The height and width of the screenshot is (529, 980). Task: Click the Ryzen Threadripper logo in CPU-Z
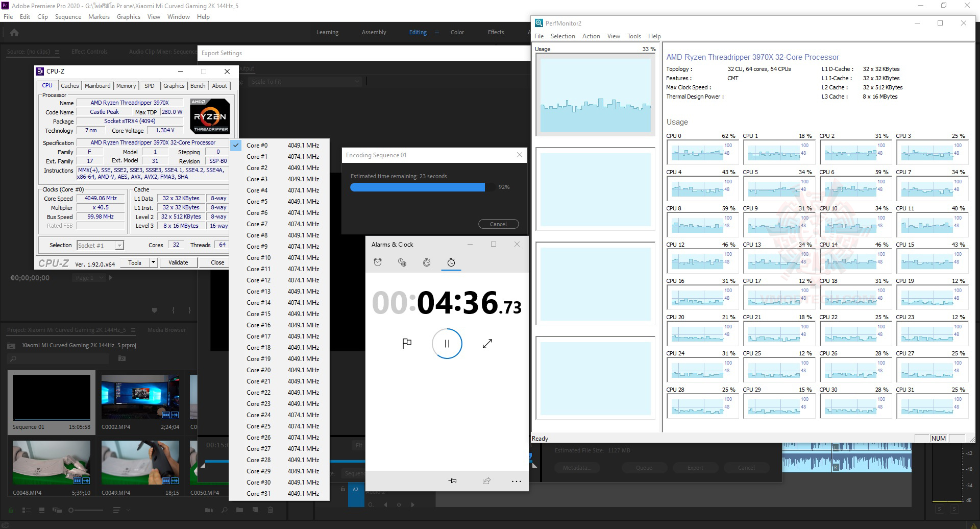click(211, 116)
